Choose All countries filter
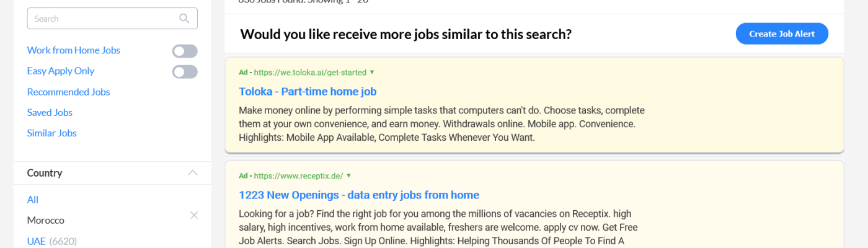Screen dimensions: 868x248 tap(33, 200)
